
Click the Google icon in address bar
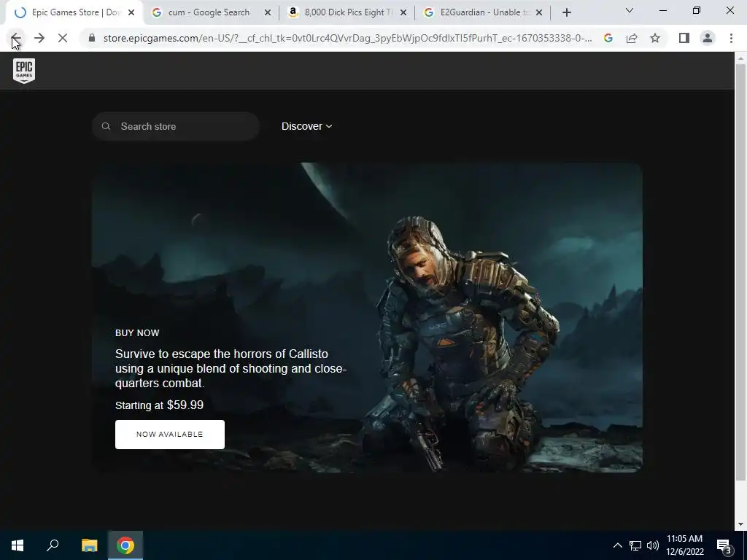(608, 38)
